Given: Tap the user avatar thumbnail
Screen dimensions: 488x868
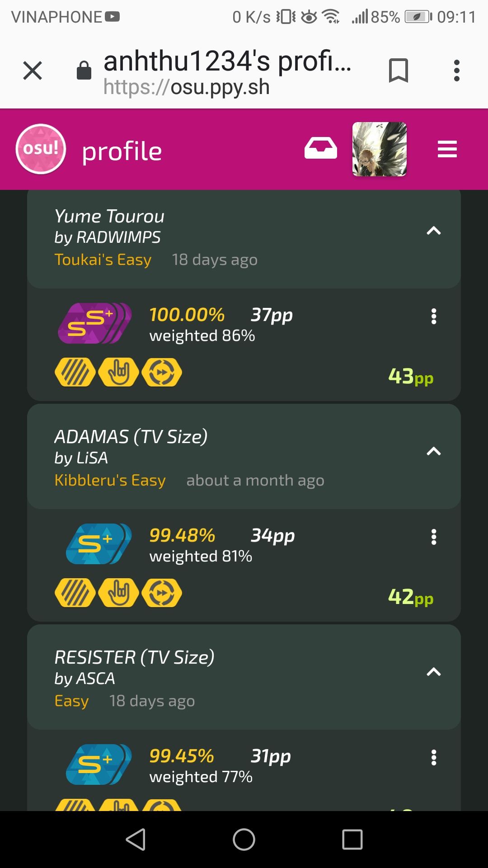Looking at the screenshot, I should [x=380, y=149].
